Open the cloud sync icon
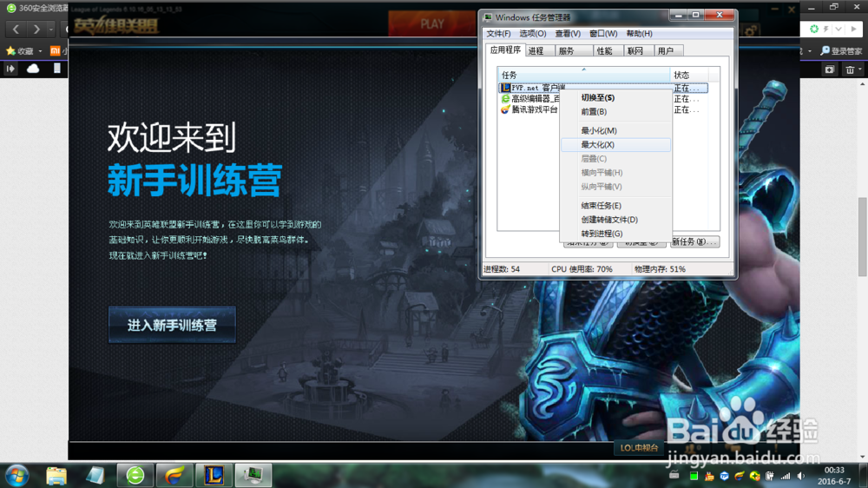868x488 pixels. [33, 69]
